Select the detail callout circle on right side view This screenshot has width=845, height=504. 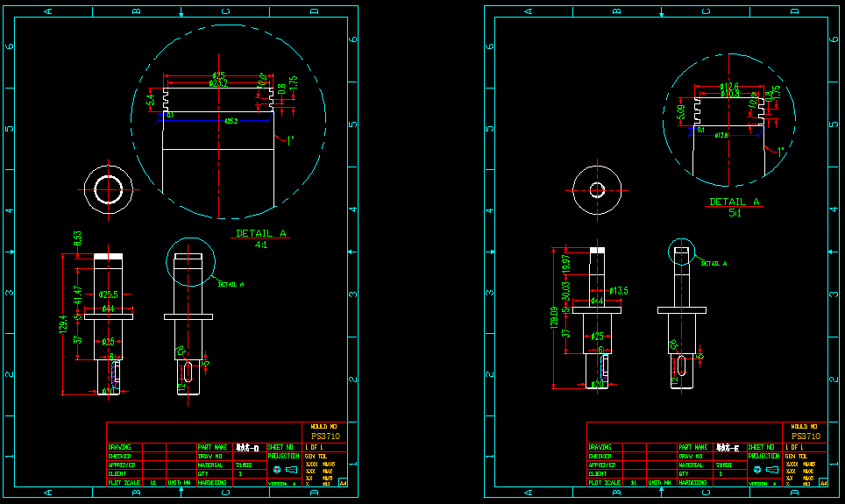pyautogui.click(x=682, y=252)
